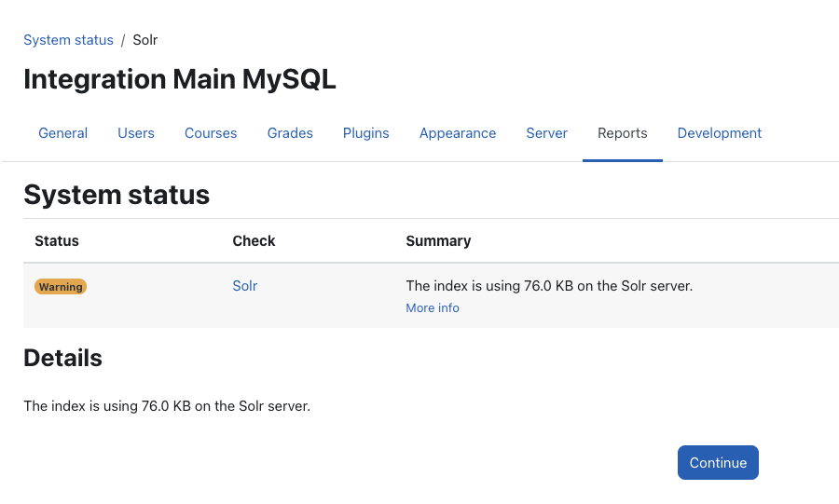This screenshot has width=839, height=504.
Task: Select the Server tab
Action: (547, 133)
